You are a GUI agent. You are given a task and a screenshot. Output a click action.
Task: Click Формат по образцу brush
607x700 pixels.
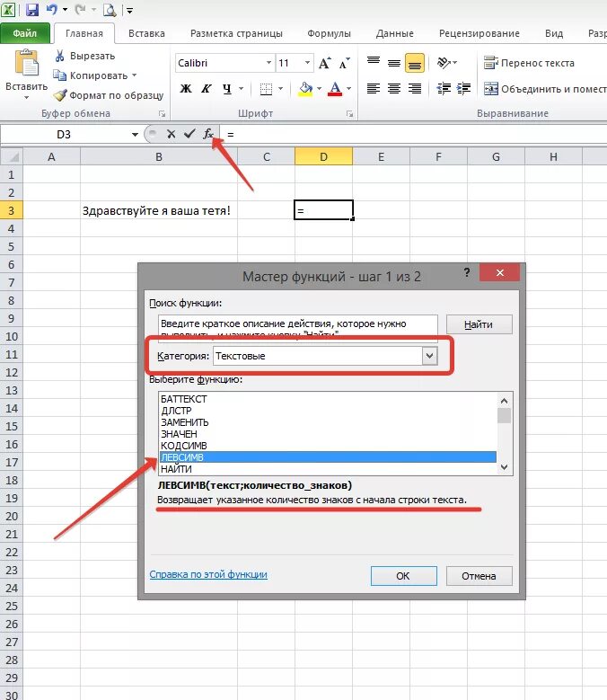coord(109,95)
